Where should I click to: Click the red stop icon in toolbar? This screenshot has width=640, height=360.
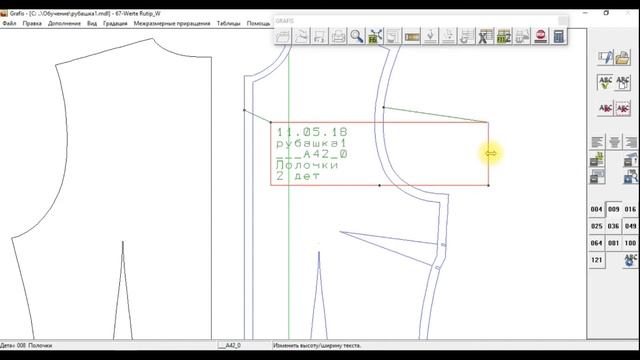pyautogui.click(x=540, y=36)
